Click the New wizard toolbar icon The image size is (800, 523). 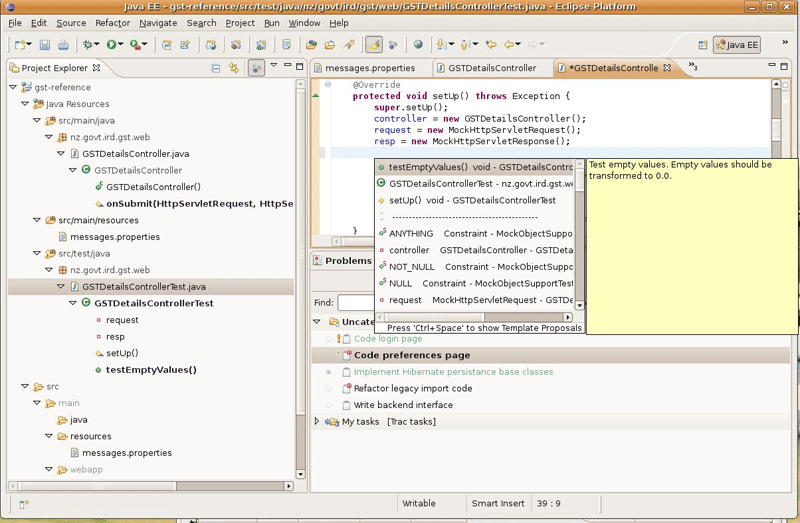20,45
